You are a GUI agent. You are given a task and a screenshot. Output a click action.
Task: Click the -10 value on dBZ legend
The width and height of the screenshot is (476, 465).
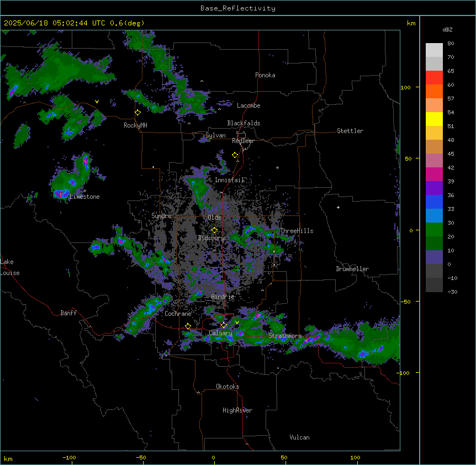click(x=452, y=278)
